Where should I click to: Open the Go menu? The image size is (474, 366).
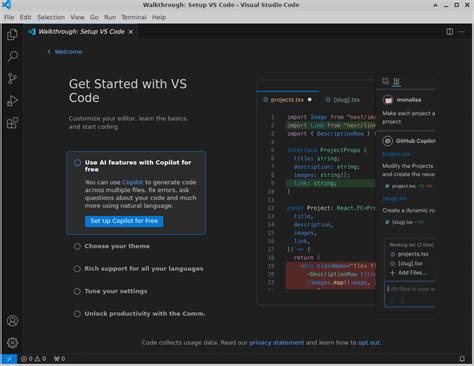click(x=94, y=17)
